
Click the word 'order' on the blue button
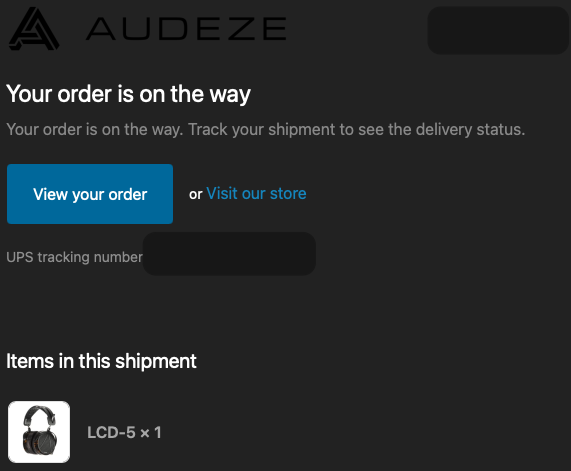click(128, 195)
